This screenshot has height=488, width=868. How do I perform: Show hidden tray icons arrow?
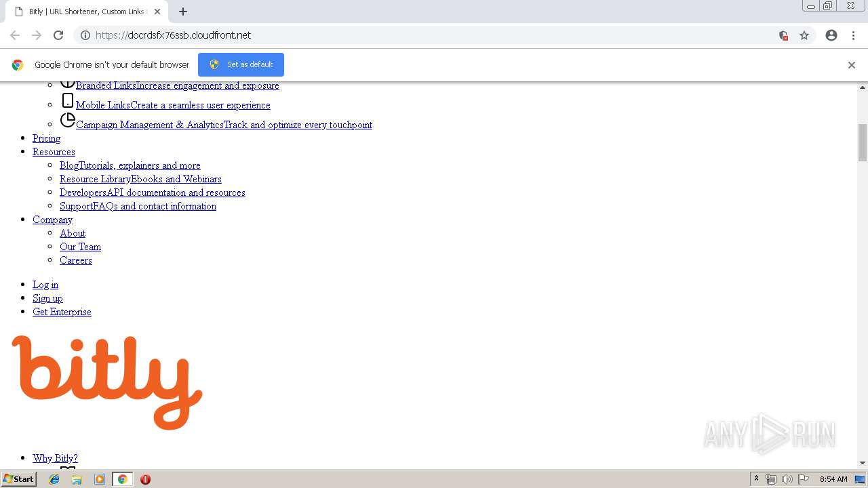[x=756, y=479]
